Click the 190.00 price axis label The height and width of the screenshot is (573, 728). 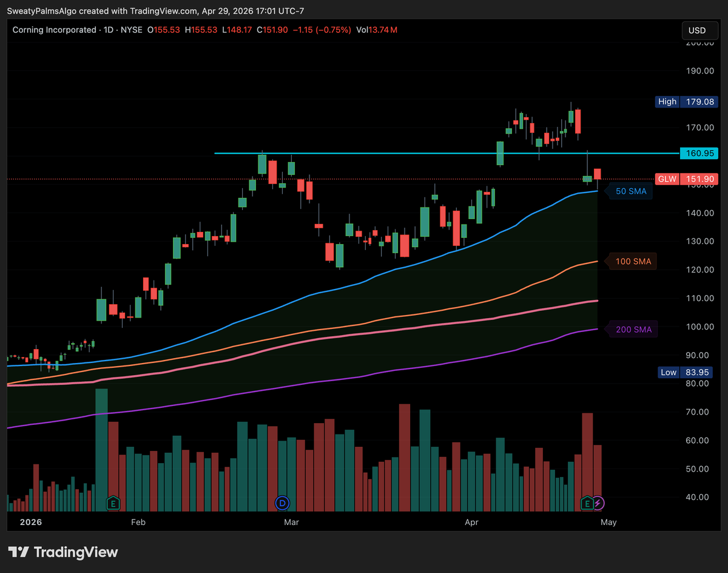tap(699, 70)
